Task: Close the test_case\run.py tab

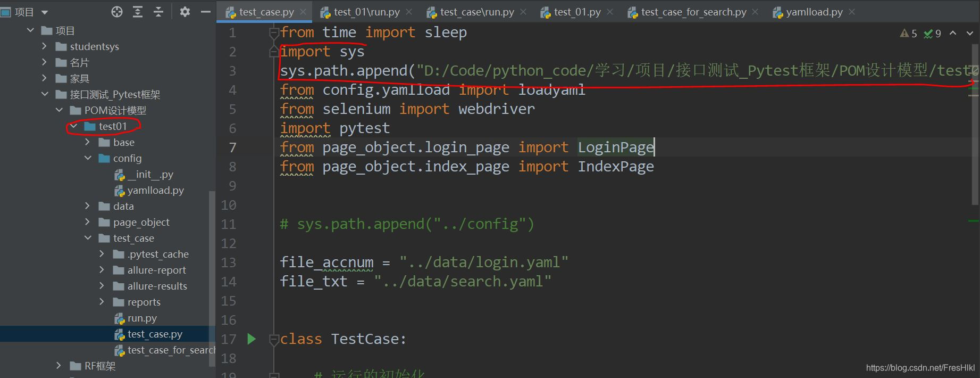Action: 523,12
